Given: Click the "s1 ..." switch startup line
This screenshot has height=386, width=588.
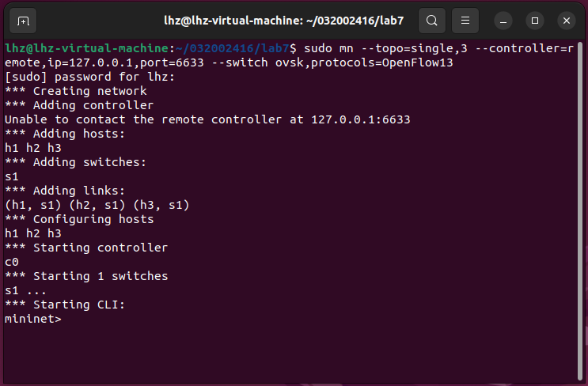Looking at the screenshot, I should click(25, 290).
